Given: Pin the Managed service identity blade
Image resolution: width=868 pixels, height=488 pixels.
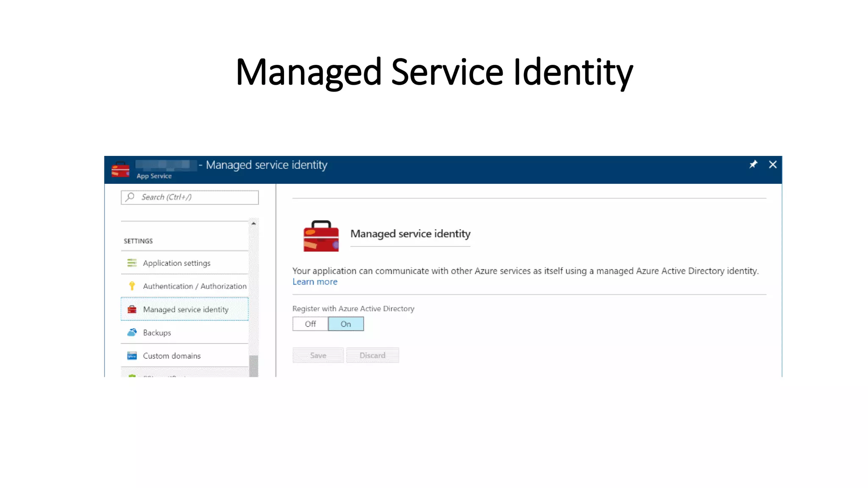Looking at the screenshot, I should (753, 164).
